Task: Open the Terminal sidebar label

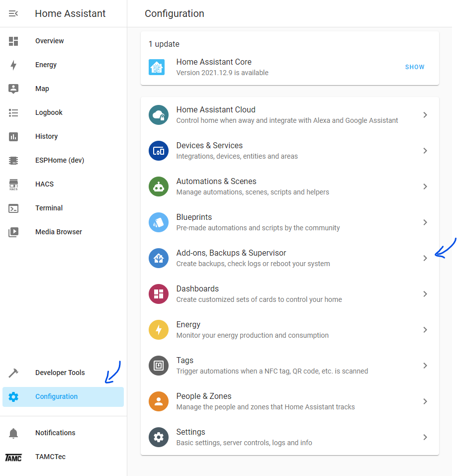Action: click(49, 208)
